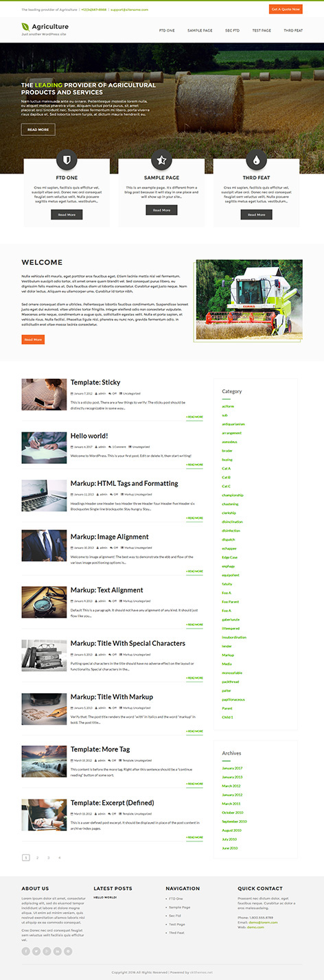The width and height of the screenshot is (324, 980).
Task: Click the Agriculture site title
Action: (x=50, y=26)
